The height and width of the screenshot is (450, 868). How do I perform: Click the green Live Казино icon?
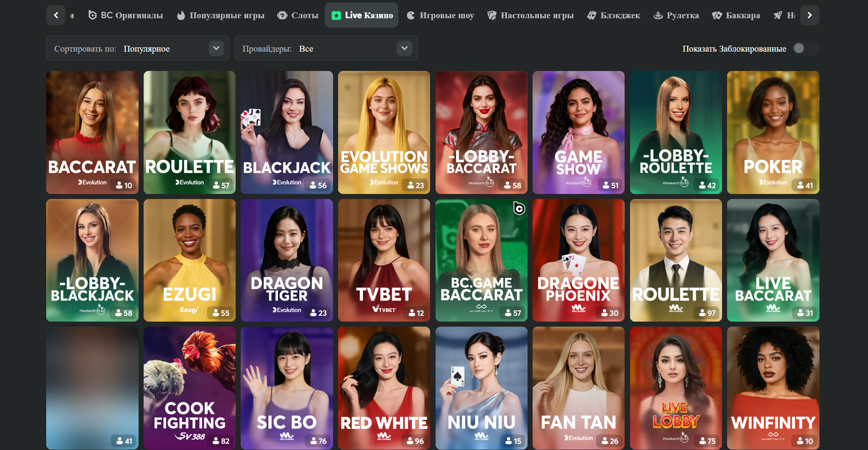(x=336, y=15)
